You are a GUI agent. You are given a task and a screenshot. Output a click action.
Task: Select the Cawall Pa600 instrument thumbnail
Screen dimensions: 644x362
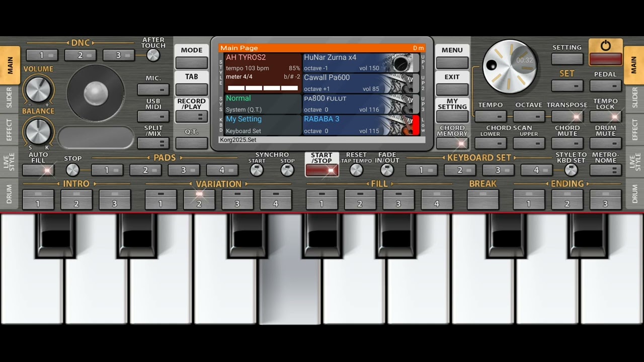(401, 83)
